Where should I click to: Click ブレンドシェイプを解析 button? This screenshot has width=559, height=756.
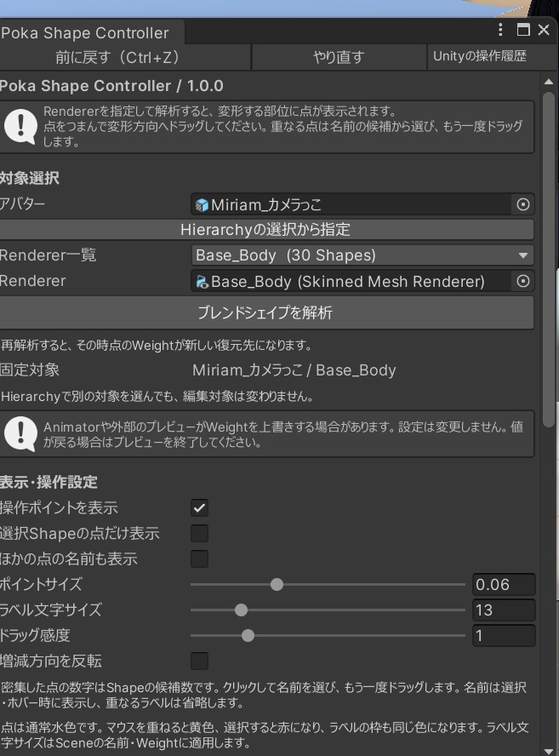266,312
